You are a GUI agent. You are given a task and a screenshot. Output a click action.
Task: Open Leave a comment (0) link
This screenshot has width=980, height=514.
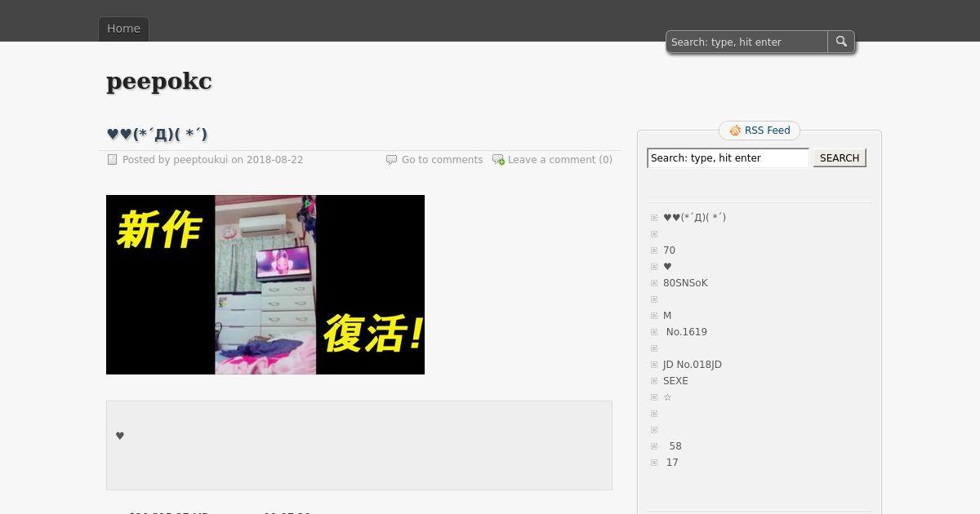[560, 160]
